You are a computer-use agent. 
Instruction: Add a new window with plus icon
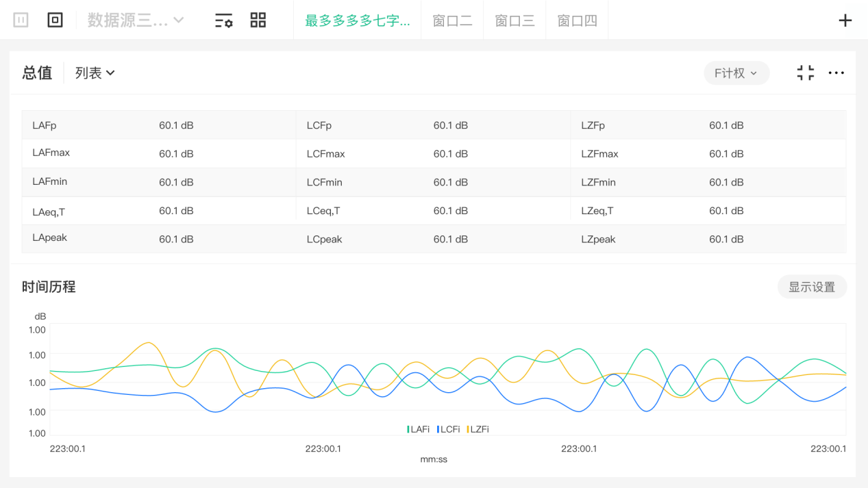tap(845, 21)
